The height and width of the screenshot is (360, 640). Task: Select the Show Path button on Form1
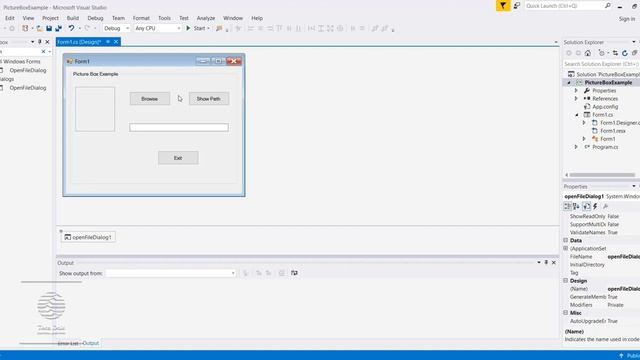(209, 99)
